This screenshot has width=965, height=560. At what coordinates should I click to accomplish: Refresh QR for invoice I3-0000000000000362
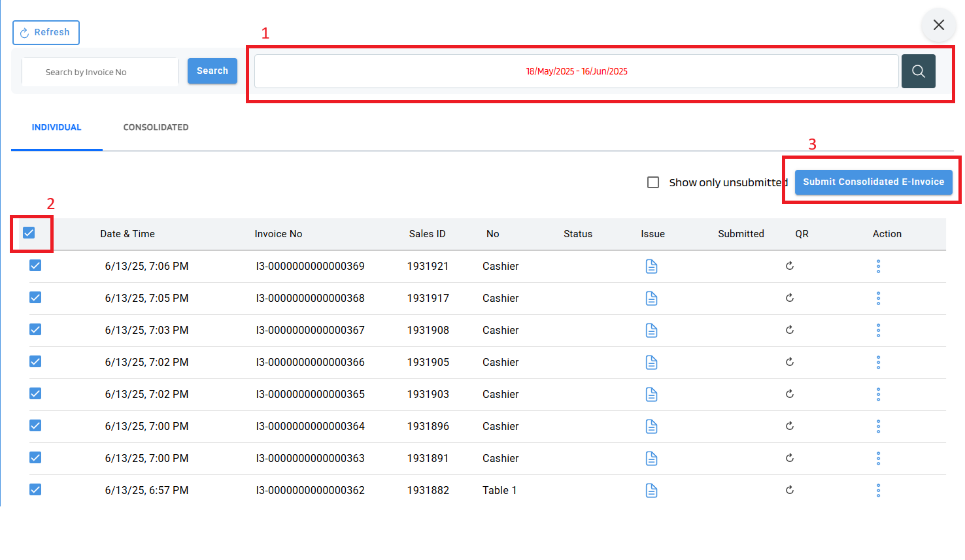(790, 489)
